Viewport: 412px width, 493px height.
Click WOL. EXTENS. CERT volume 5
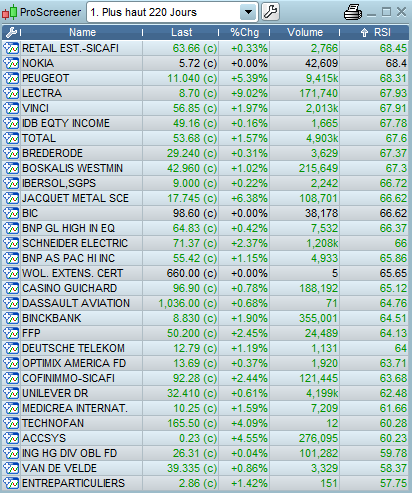(335, 273)
